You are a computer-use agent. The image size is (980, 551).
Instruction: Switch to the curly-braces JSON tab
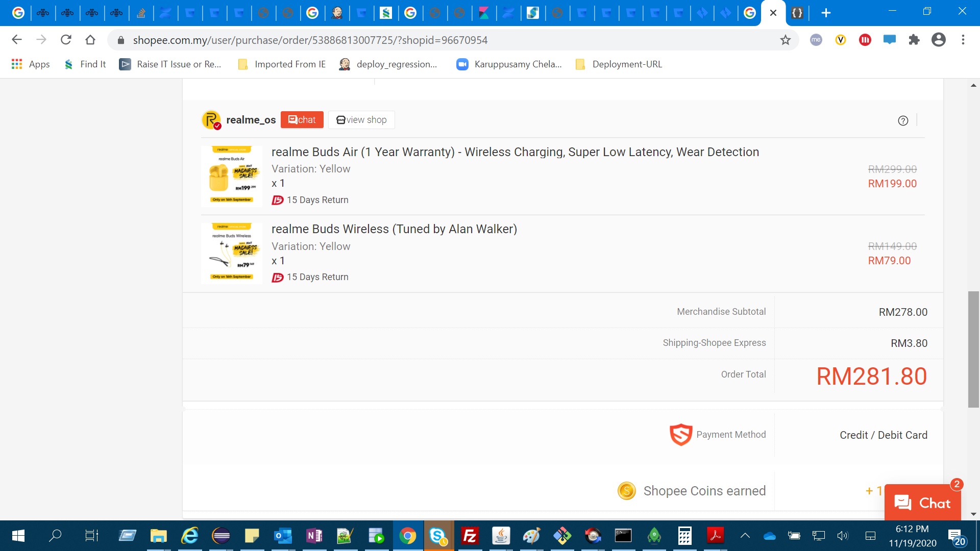tap(797, 13)
